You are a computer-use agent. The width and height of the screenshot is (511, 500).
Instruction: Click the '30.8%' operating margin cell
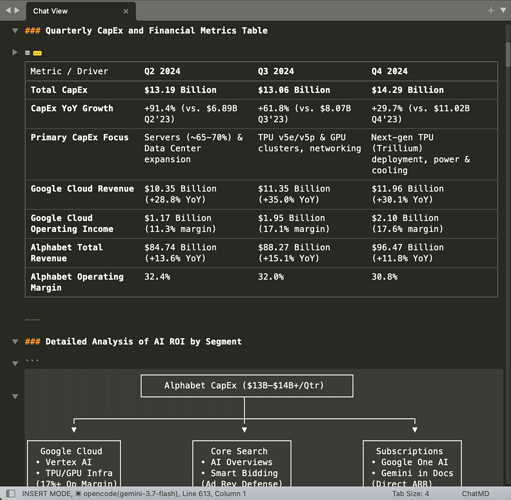click(x=384, y=277)
